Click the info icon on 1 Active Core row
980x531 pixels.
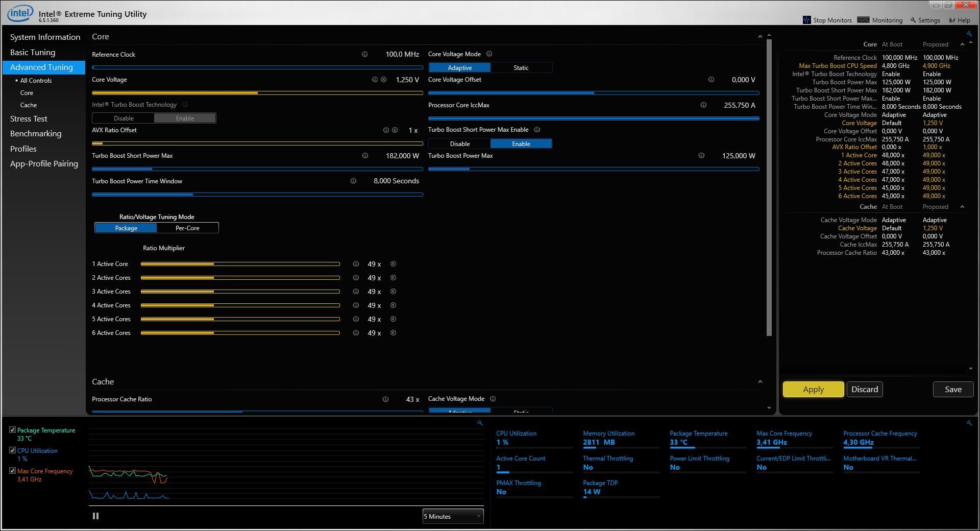[356, 264]
